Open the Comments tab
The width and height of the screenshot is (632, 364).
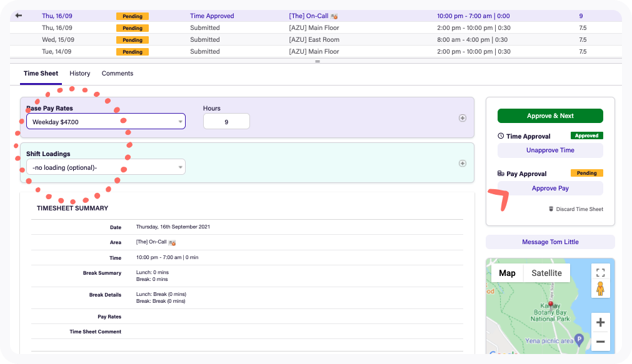(117, 73)
